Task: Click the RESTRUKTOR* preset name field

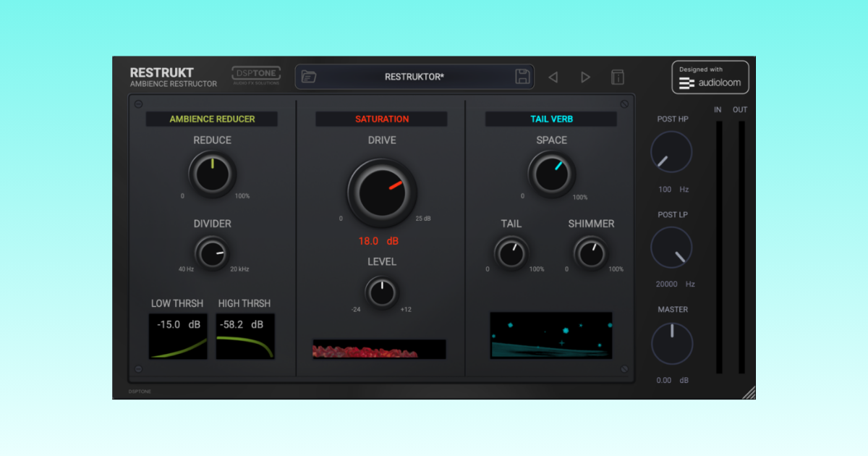Action: point(414,77)
